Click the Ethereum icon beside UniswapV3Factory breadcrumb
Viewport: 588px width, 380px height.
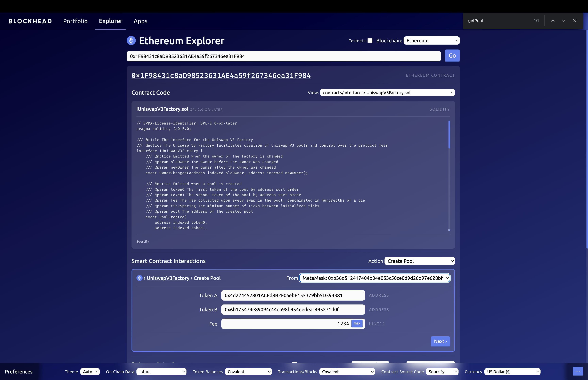[x=139, y=278]
